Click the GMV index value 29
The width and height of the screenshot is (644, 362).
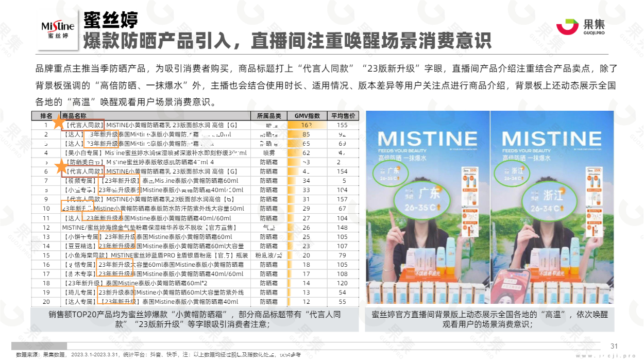[x=307, y=209]
